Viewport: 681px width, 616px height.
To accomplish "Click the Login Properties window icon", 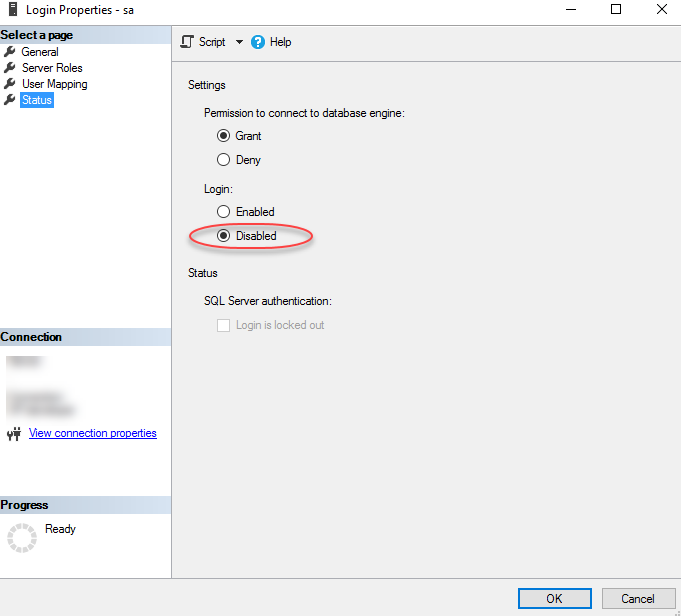I will point(13,9).
